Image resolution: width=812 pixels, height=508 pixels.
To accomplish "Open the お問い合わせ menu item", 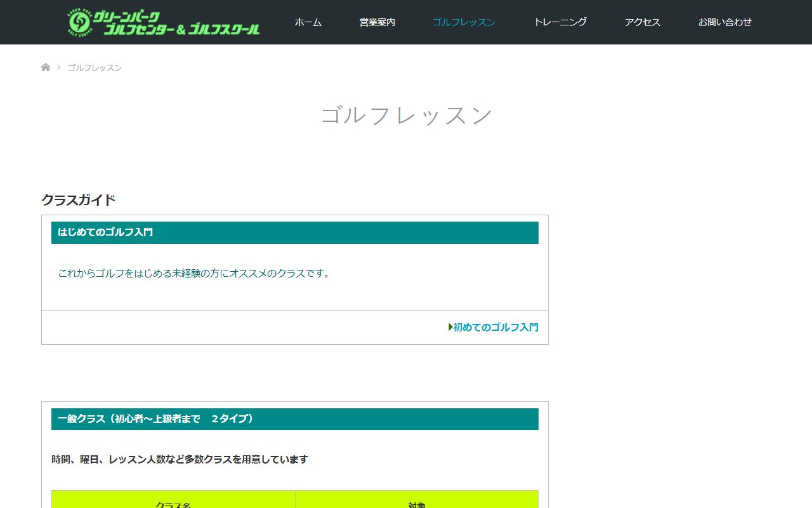I will click(724, 22).
